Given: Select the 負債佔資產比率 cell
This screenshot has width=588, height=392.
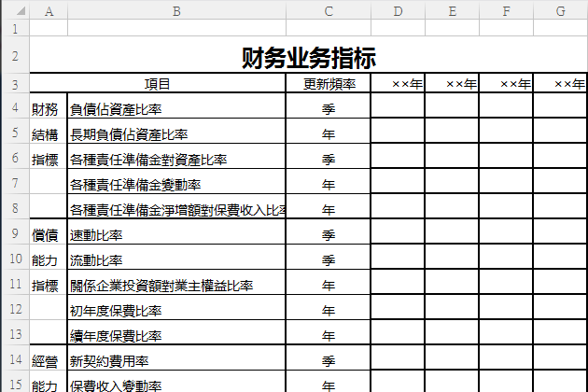Looking at the screenshot, I should point(176,109).
